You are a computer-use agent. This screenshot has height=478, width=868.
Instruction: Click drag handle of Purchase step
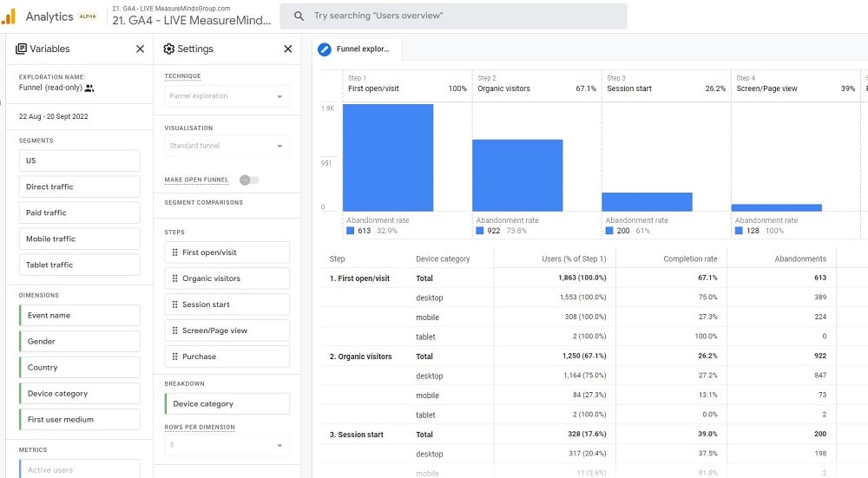173,357
